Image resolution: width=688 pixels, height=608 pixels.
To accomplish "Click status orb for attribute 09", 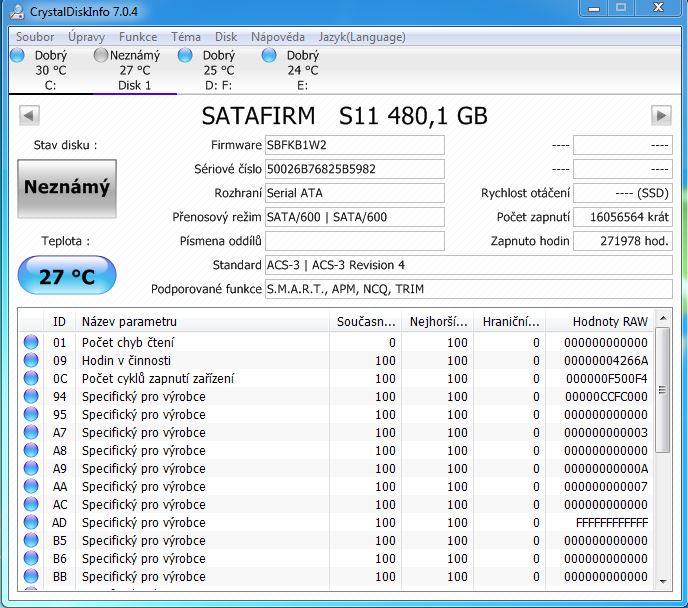I will pos(31,360).
